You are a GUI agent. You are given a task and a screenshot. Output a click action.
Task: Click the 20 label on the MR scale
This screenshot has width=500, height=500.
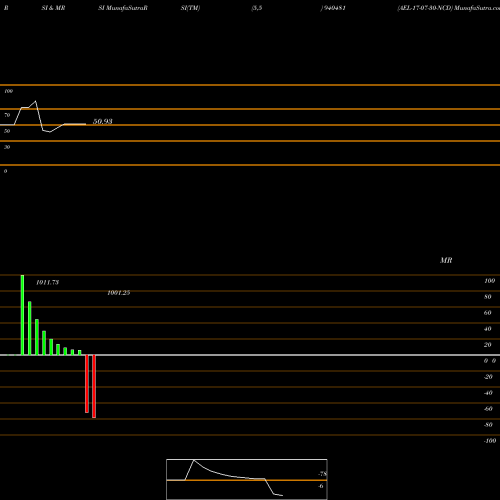tap(488, 345)
